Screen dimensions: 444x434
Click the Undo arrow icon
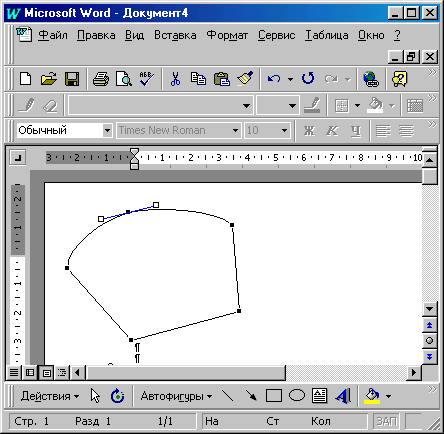(274, 79)
